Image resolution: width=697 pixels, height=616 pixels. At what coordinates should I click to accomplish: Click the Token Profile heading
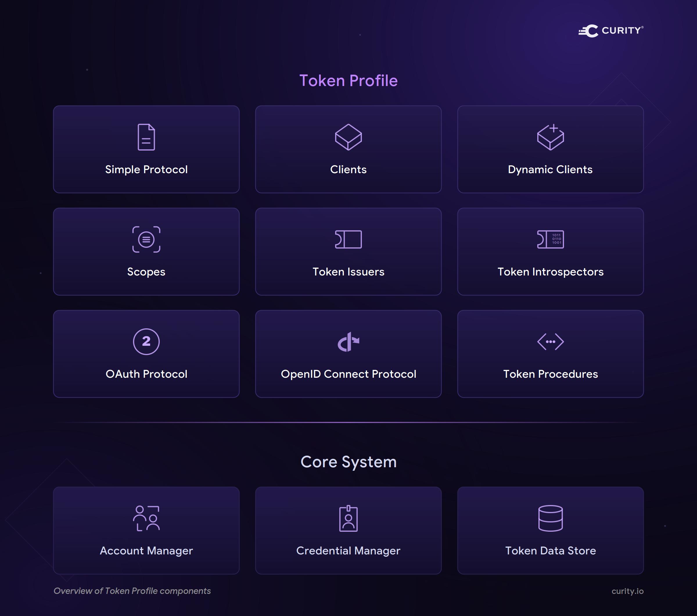point(348,81)
